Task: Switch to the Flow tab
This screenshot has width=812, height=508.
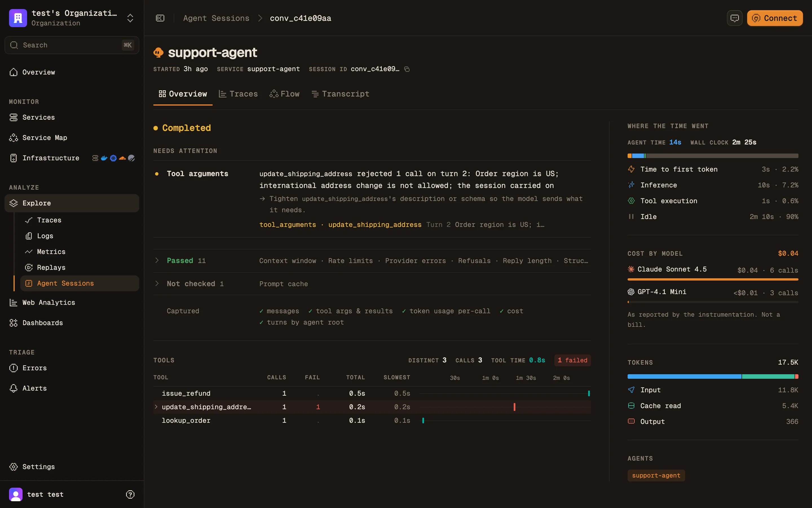Action: tap(284, 94)
